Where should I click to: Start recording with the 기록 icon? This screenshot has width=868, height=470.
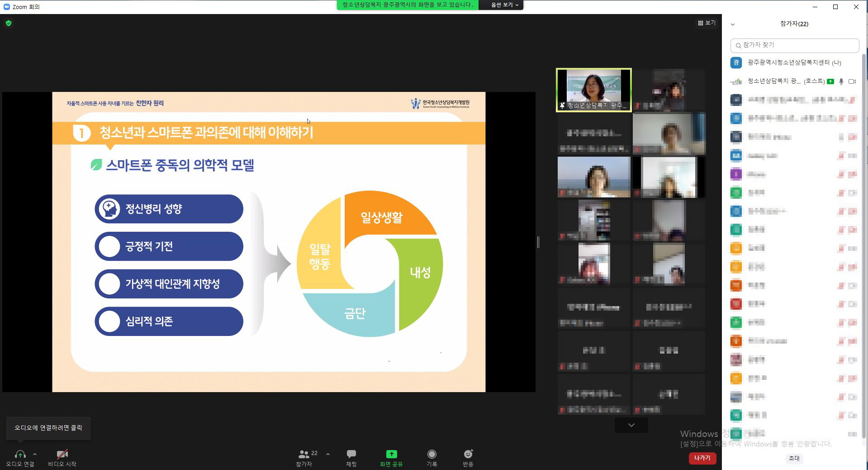click(x=432, y=454)
